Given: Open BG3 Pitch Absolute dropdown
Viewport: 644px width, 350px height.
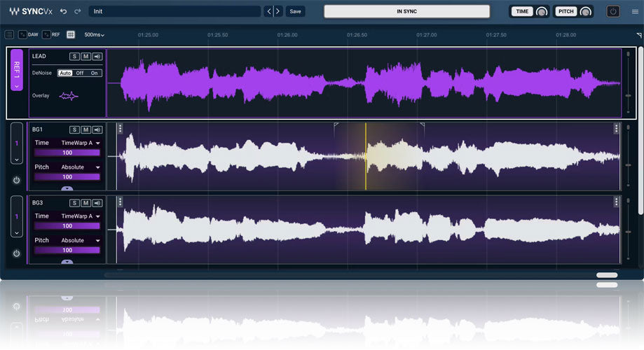Looking at the screenshot, I should coord(81,240).
